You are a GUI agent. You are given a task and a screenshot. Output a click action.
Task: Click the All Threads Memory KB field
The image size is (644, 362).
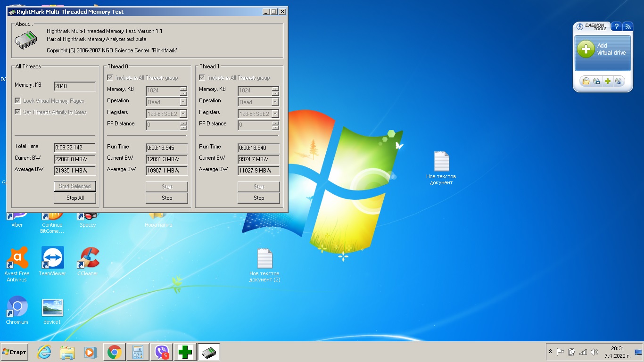tap(75, 86)
